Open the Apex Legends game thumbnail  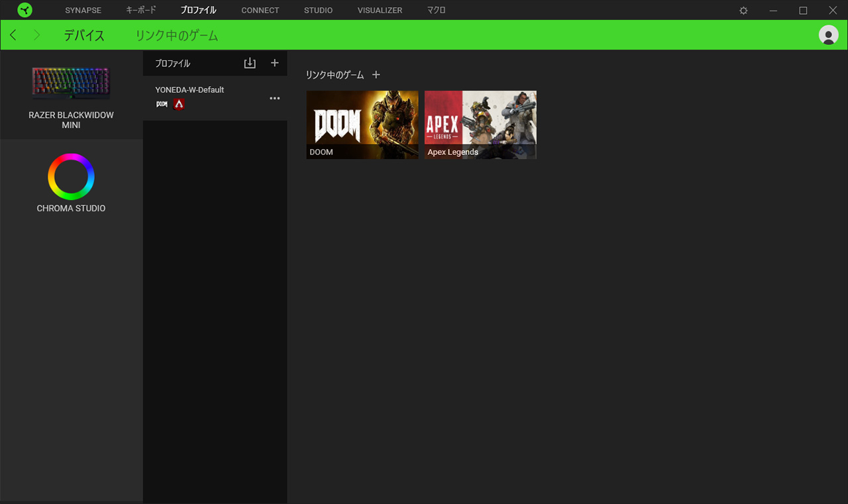(x=480, y=125)
